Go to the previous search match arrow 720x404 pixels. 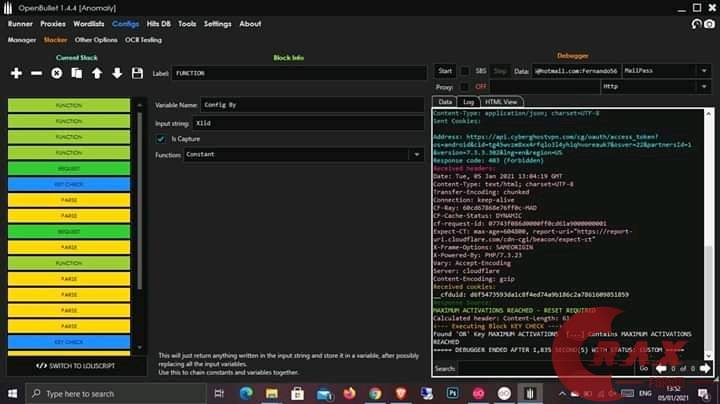pyautogui.click(x=661, y=368)
